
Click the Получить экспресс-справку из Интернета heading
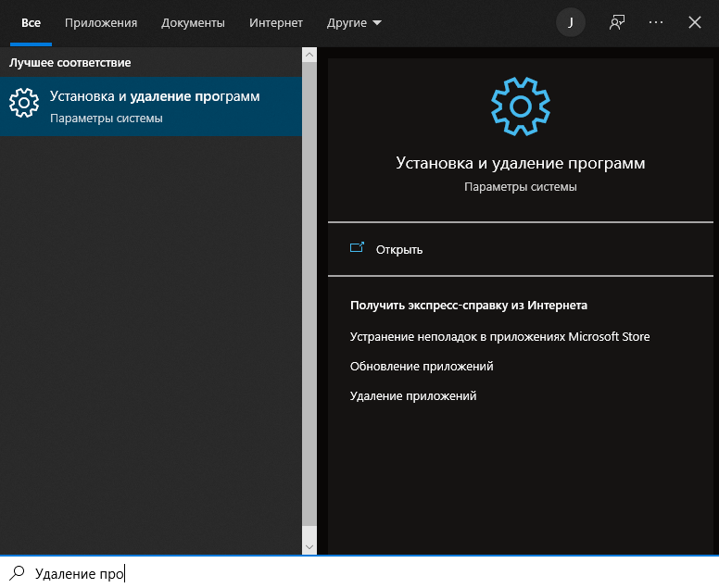point(469,306)
